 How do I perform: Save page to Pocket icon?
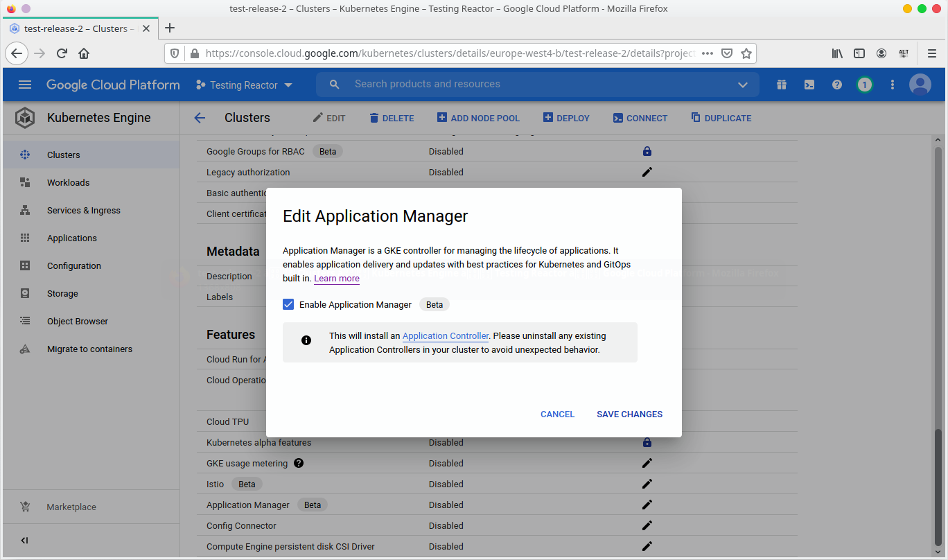coord(727,53)
